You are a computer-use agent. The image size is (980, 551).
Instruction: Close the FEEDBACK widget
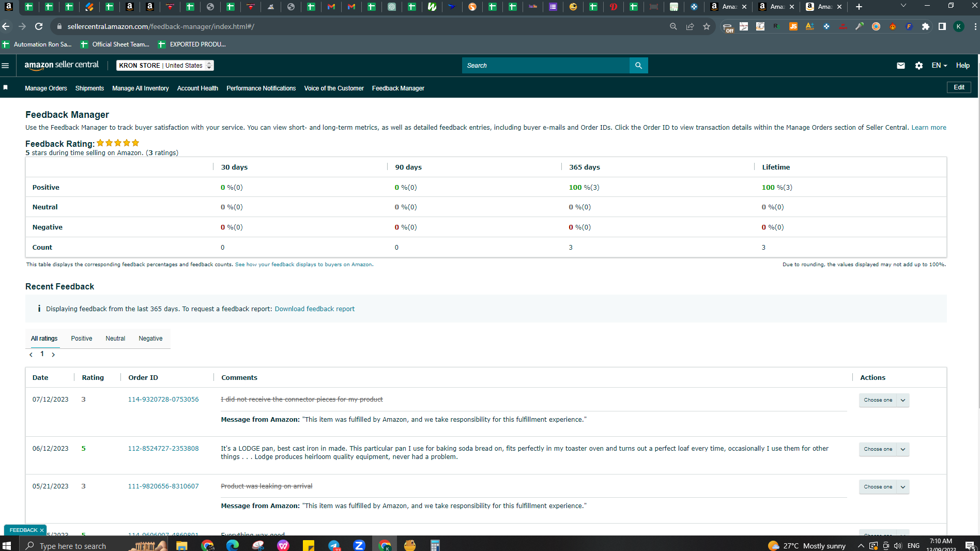click(x=42, y=530)
